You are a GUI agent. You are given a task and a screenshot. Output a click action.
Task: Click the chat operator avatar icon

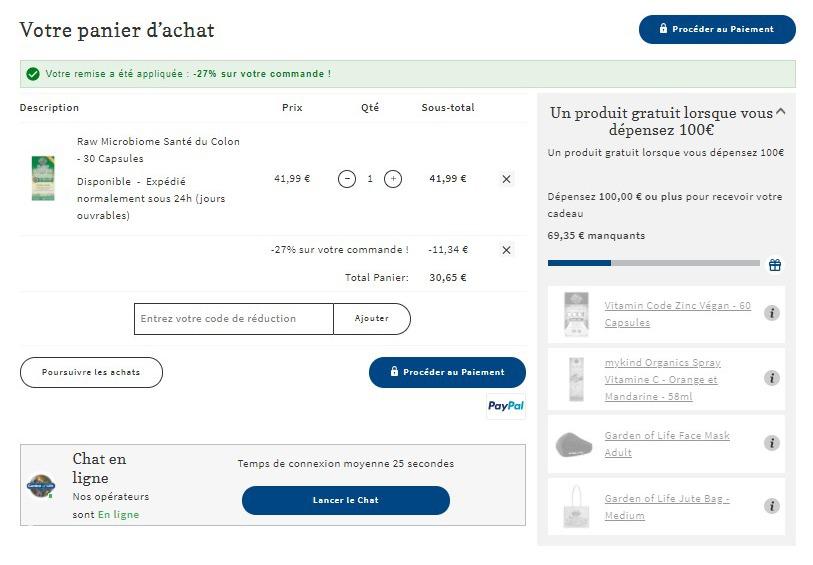point(40,486)
